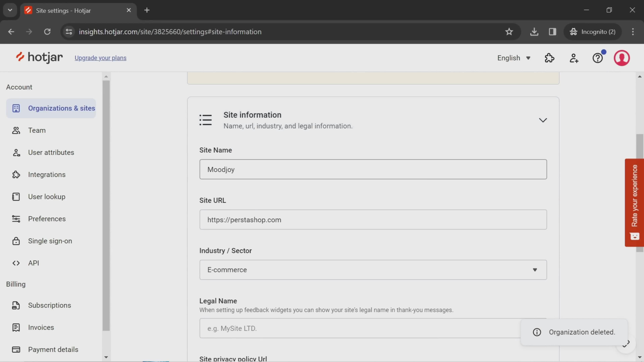644x362 pixels.
Task: Click the Single sign-on sidebar icon
Action: tap(15, 240)
